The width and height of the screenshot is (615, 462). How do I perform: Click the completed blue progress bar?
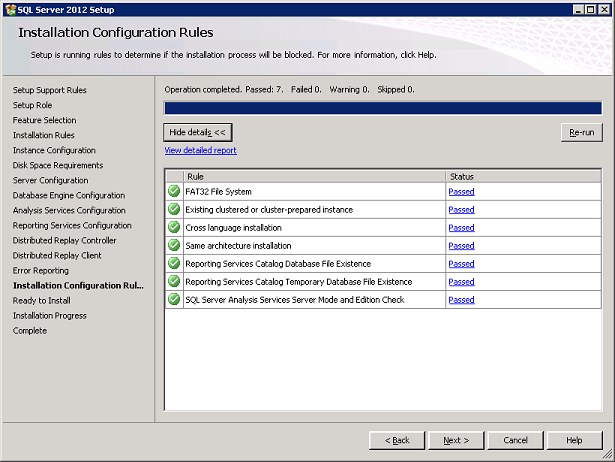coord(383,108)
